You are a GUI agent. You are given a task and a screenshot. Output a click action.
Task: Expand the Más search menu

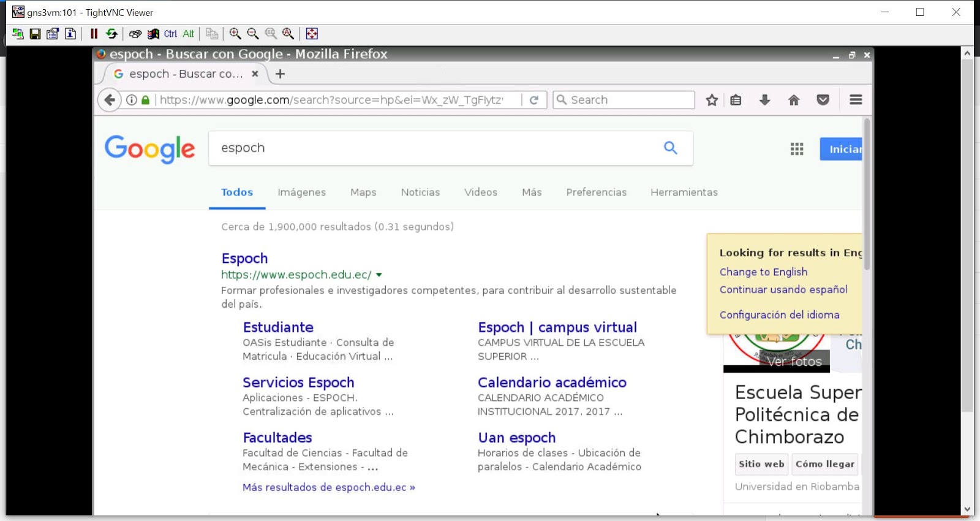point(532,192)
